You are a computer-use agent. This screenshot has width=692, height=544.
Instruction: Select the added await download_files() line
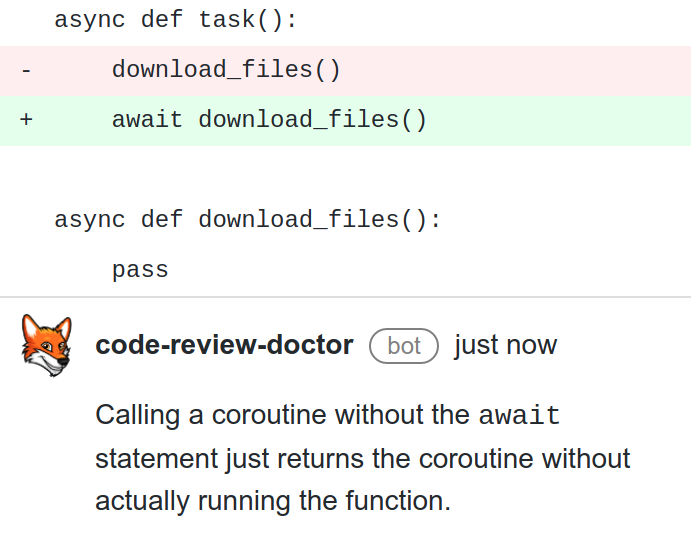(x=346, y=120)
